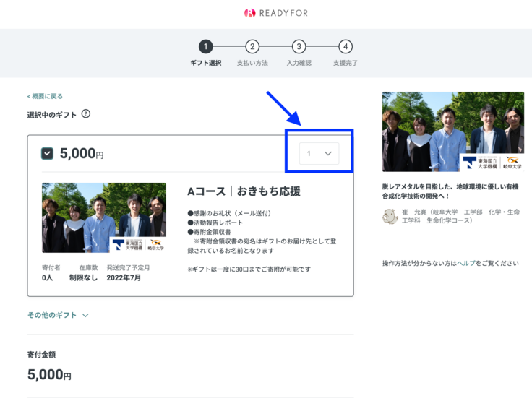The height and width of the screenshot is (406, 532).
Task: Click the university logo on gift image
Action: (138, 244)
